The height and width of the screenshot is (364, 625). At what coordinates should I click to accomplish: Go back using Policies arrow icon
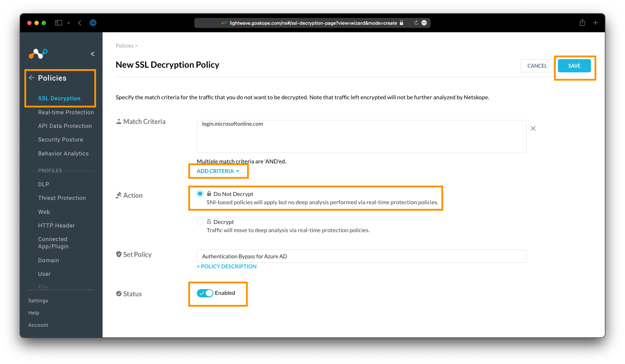click(32, 78)
